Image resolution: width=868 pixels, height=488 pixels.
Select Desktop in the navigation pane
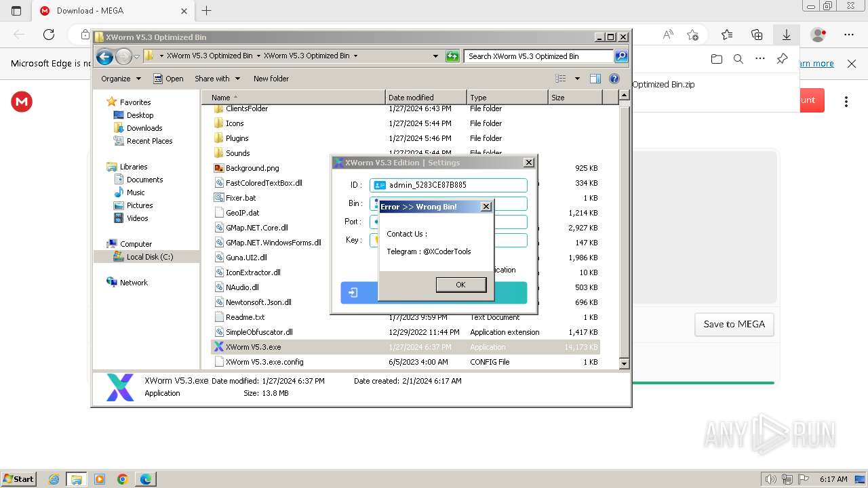tap(140, 115)
